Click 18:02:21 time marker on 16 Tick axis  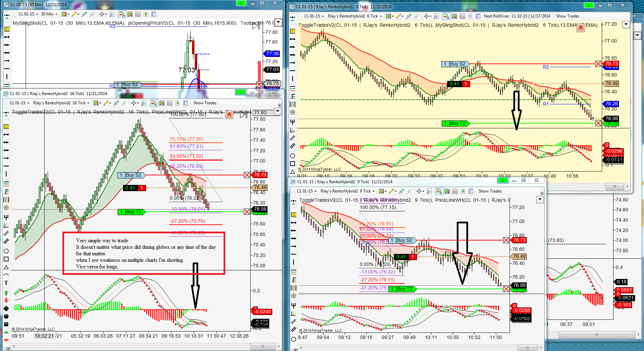pos(44,336)
